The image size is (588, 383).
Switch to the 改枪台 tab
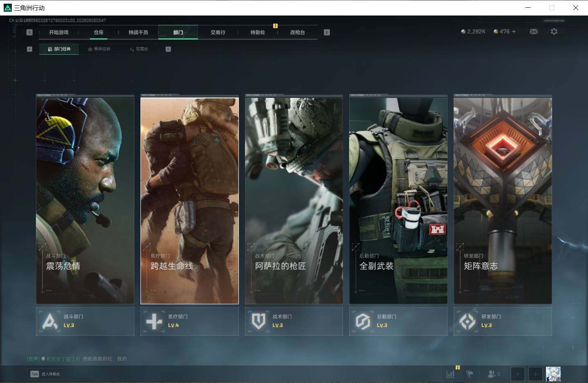[x=297, y=32]
